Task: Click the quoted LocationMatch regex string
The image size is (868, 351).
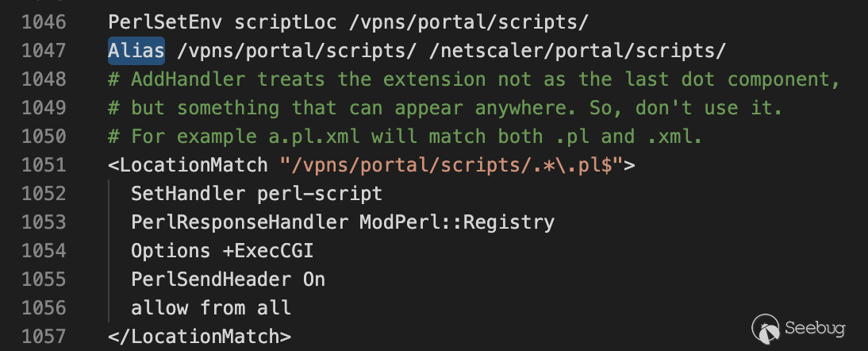Action: point(452,165)
